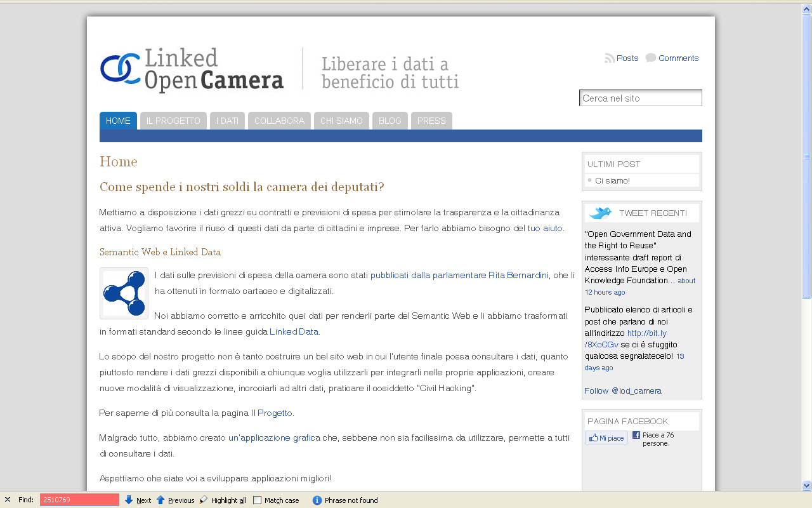Enable the Match case checkbox
The image size is (812, 508).
(257, 500)
